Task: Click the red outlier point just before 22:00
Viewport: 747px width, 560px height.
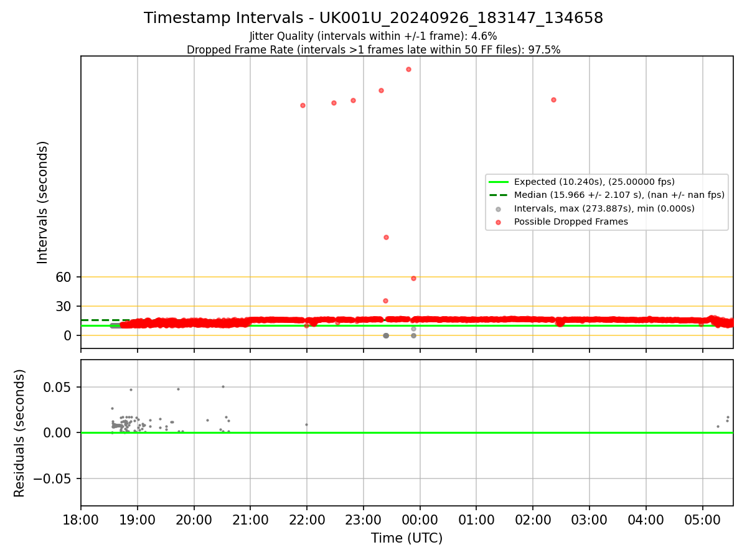Action: 303,105
